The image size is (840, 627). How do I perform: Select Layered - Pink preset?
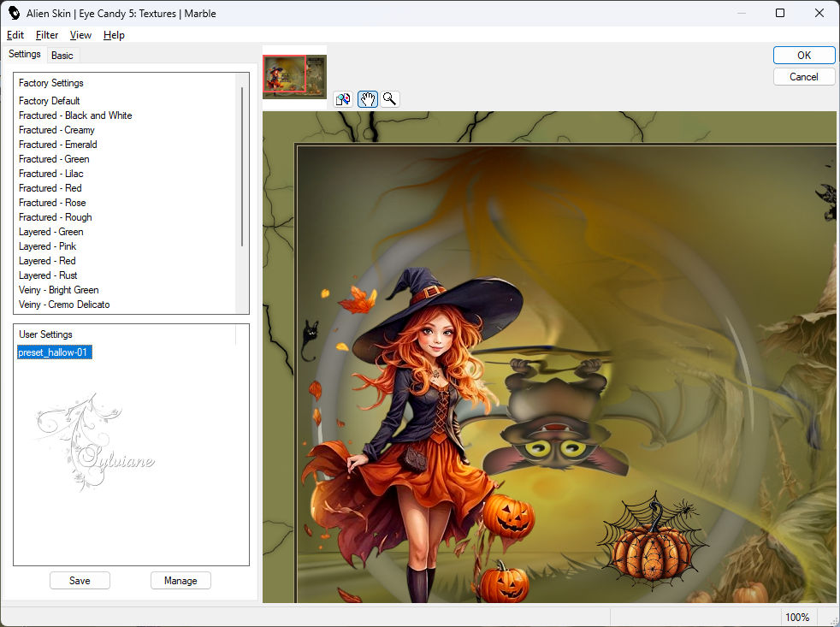(x=48, y=245)
